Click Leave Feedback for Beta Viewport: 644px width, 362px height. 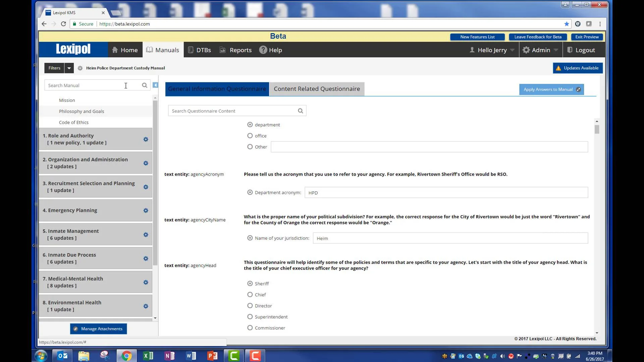[537, 37]
